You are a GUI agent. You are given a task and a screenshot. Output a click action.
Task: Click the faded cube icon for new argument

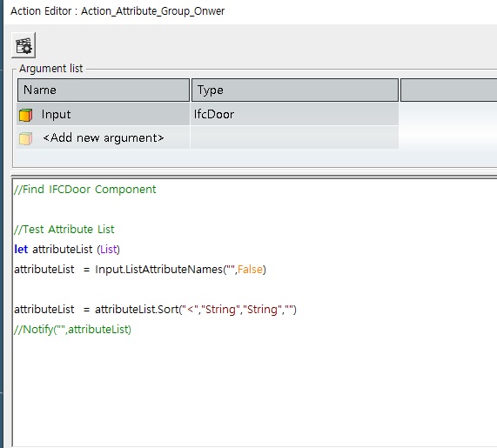[x=25, y=138]
